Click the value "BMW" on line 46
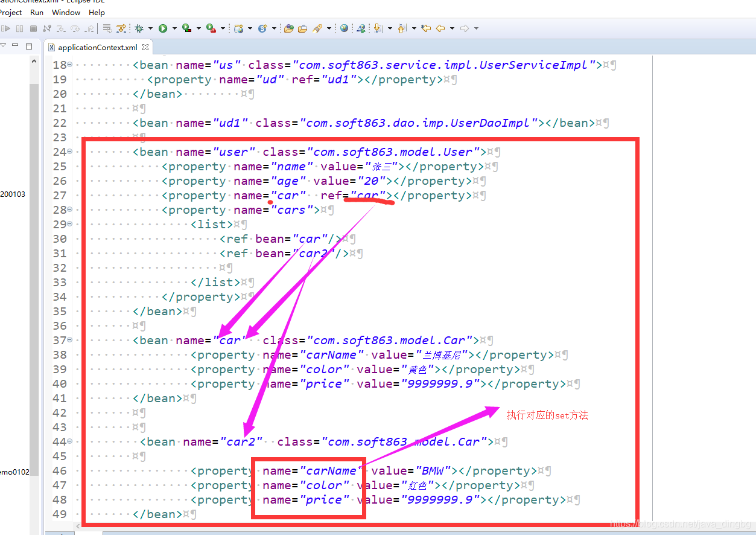756x535 pixels. click(x=433, y=471)
